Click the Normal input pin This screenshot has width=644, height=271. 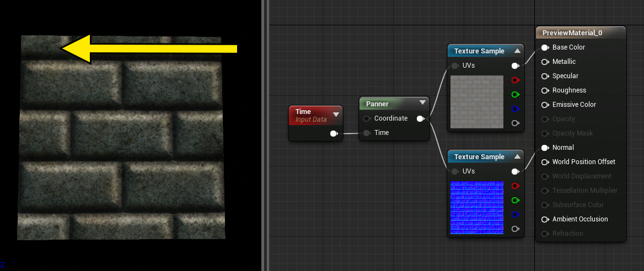pyautogui.click(x=545, y=148)
